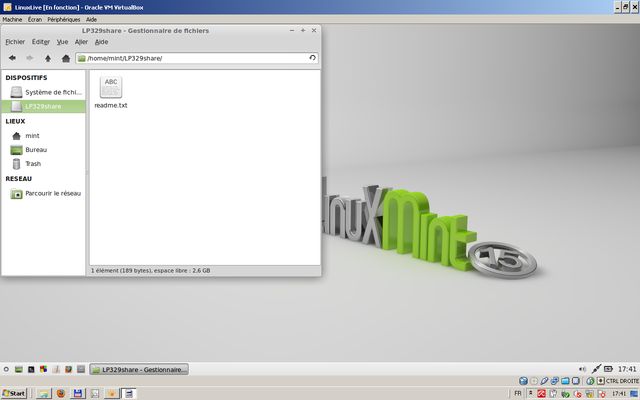Go forward in the file manager
640x400 pixels.
30,58
